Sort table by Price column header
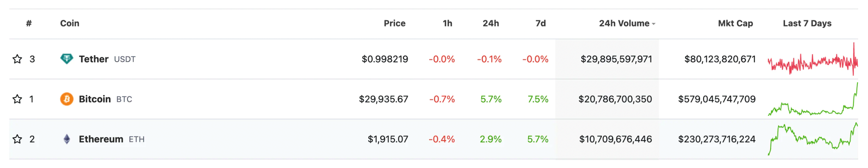 pos(395,23)
